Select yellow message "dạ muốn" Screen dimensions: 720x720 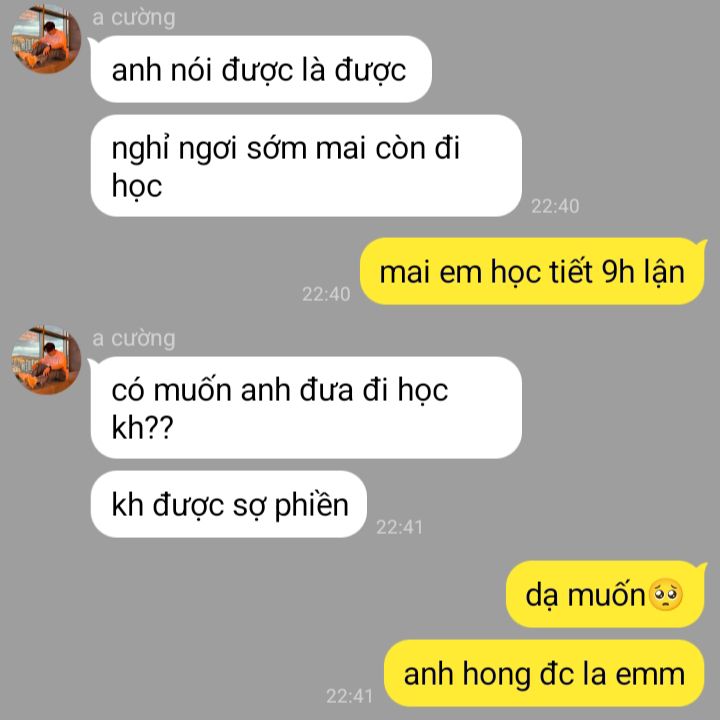coord(605,594)
